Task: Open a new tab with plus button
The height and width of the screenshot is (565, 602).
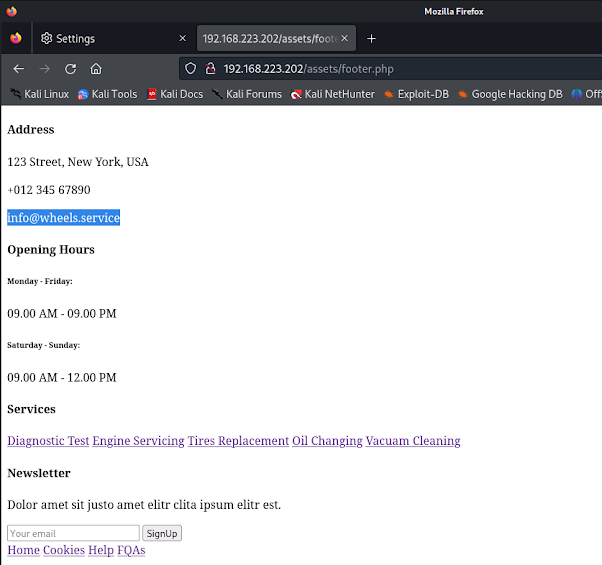Action: pos(371,38)
